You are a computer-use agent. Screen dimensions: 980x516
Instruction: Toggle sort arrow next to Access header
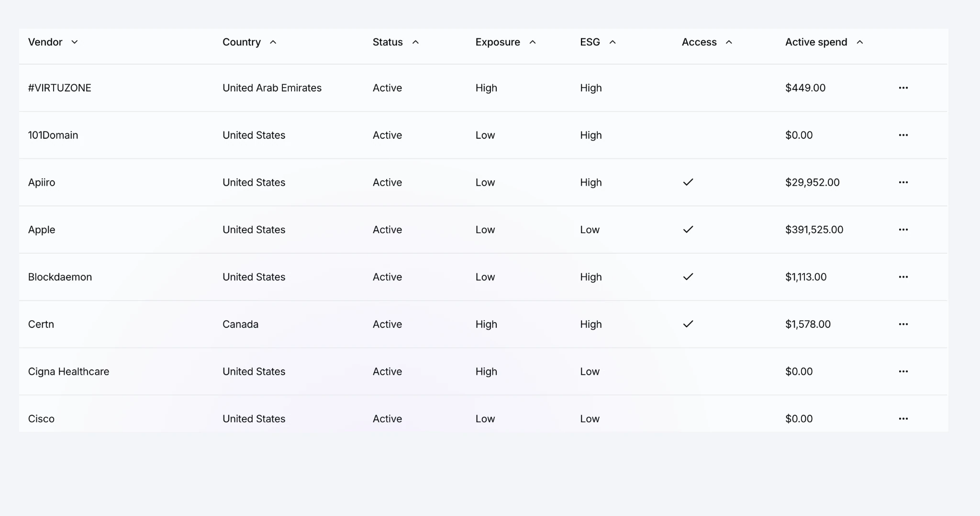point(729,42)
